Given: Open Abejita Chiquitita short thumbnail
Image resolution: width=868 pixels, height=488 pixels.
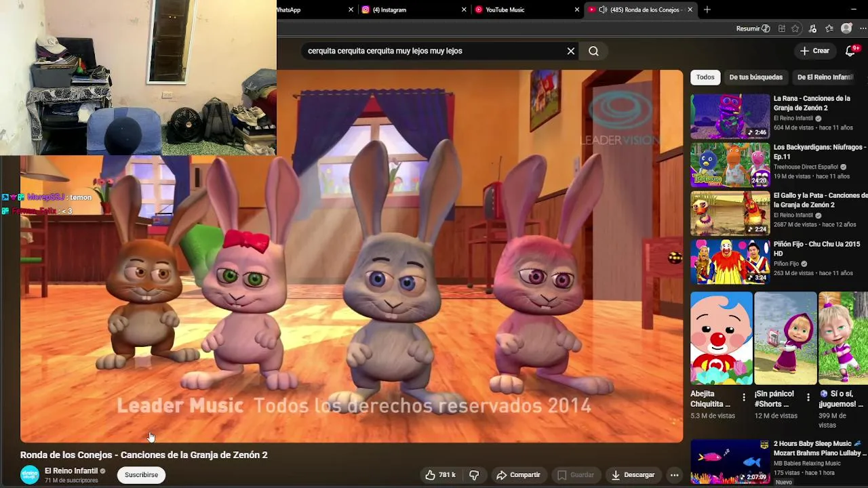Looking at the screenshot, I should pos(722,338).
